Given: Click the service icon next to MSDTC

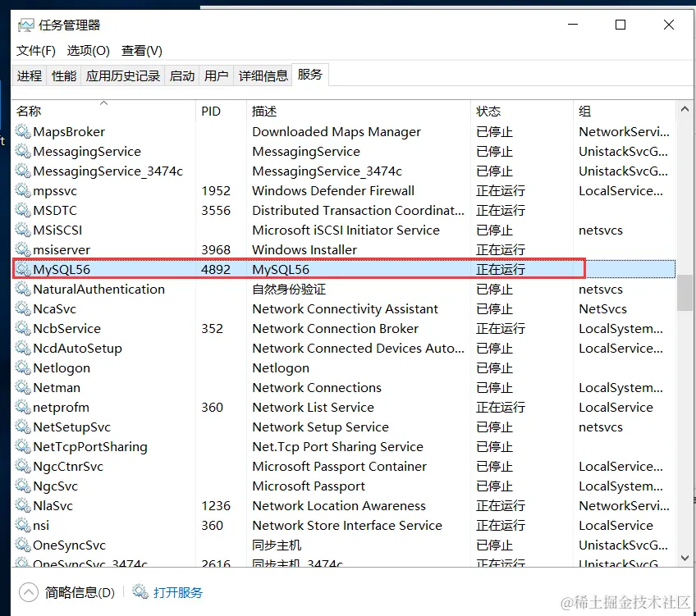Looking at the screenshot, I should (x=23, y=210).
